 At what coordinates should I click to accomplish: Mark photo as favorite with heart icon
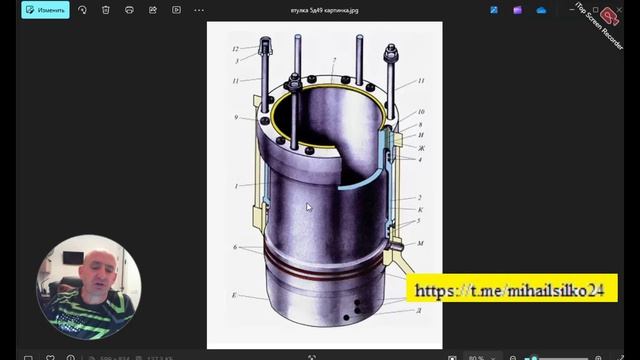pyautogui.click(x=50, y=358)
